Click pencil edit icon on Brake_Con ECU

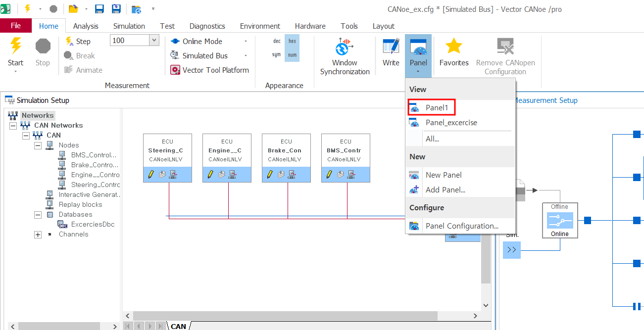point(270,174)
